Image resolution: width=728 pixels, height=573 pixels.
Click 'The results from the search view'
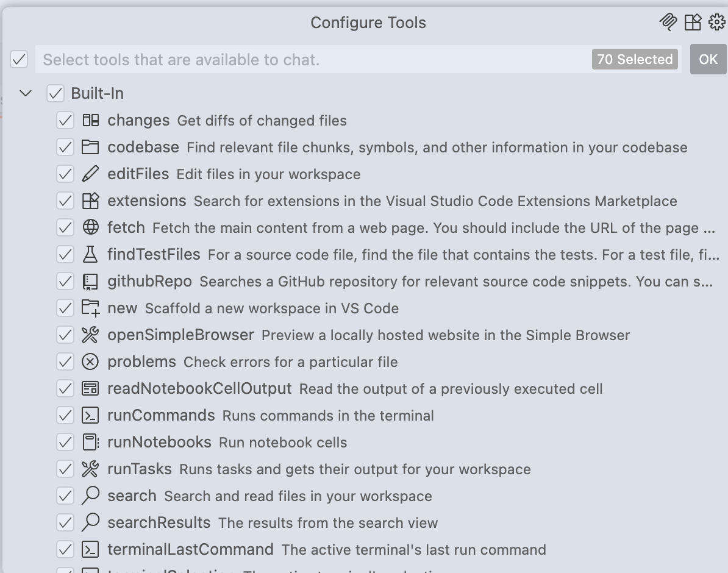coord(328,523)
